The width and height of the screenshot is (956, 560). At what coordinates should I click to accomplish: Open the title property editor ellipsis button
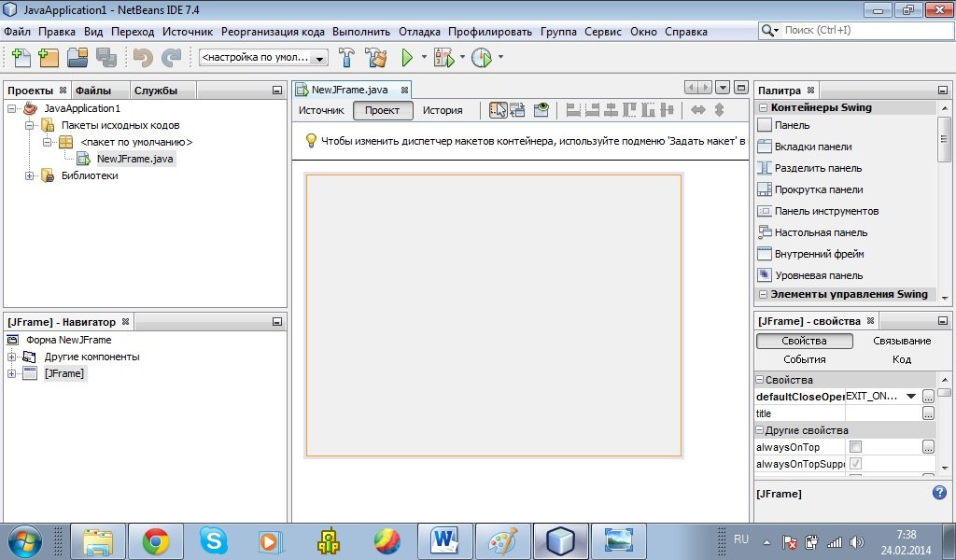point(928,413)
